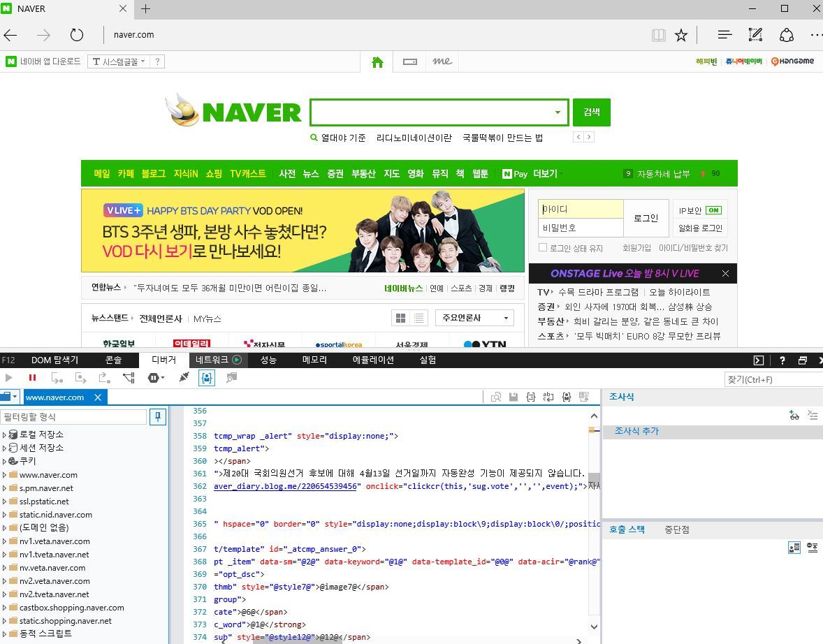
Task: Expand the ssl.pstatic.net folder
Action: pos(4,502)
